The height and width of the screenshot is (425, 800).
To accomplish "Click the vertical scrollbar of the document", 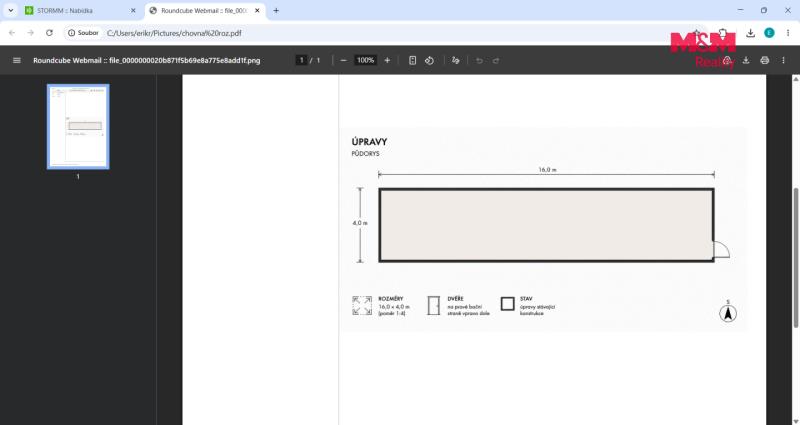I will click(x=795, y=258).
